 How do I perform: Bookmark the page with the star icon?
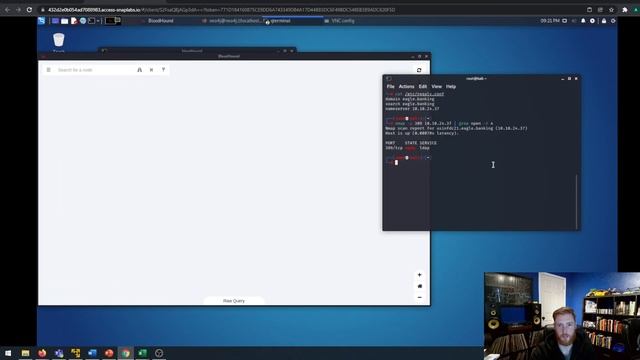[611, 9]
